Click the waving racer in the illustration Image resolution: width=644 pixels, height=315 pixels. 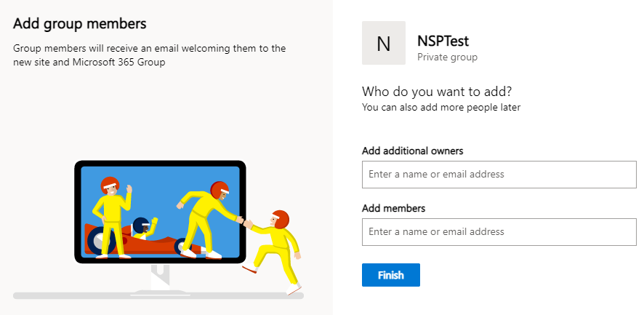[112, 218]
